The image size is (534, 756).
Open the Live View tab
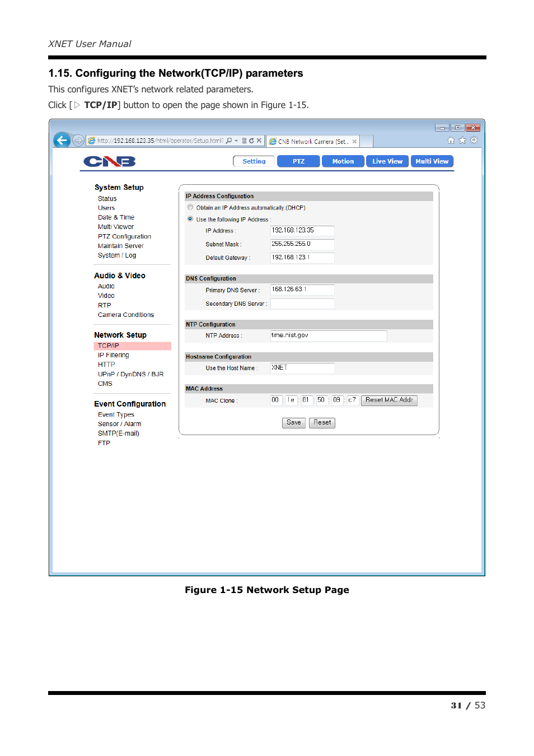387,161
